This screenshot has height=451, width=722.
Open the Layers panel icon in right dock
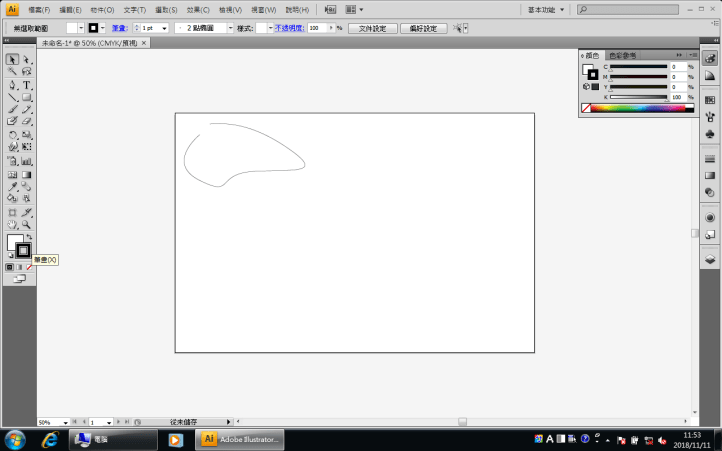(x=709, y=259)
